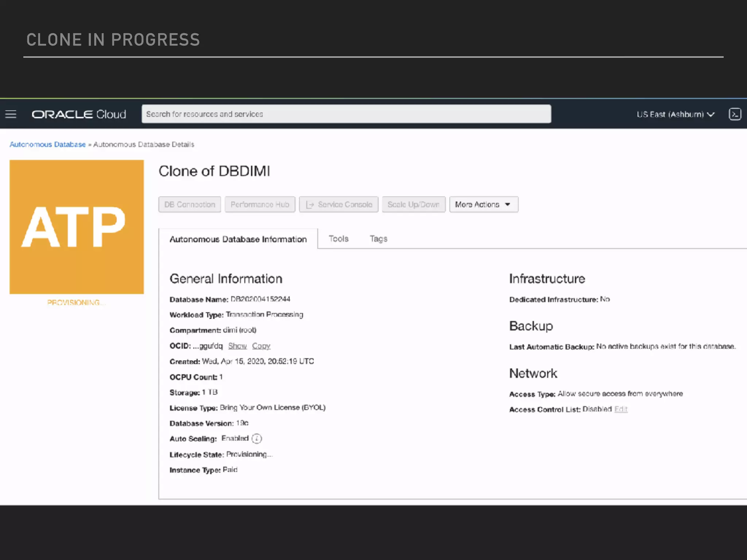Switch to the Tags tab
Screen dimensions: 747x560
click(x=378, y=239)
